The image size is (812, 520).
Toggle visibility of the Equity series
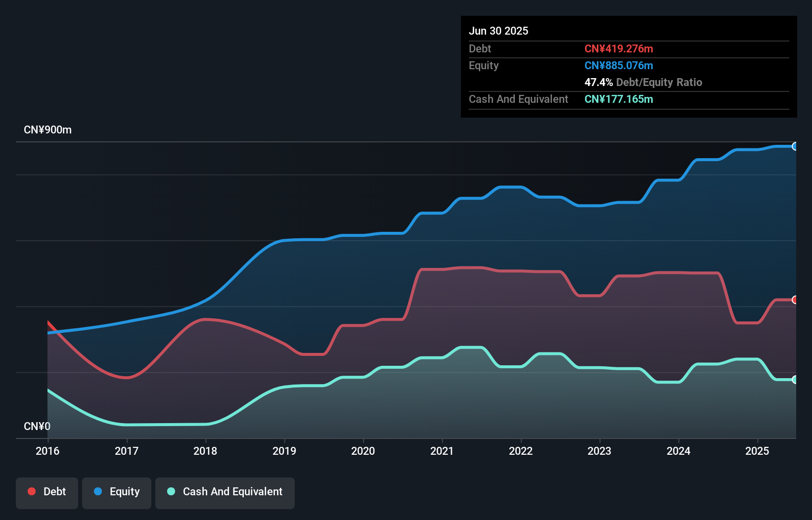[116, 492]
